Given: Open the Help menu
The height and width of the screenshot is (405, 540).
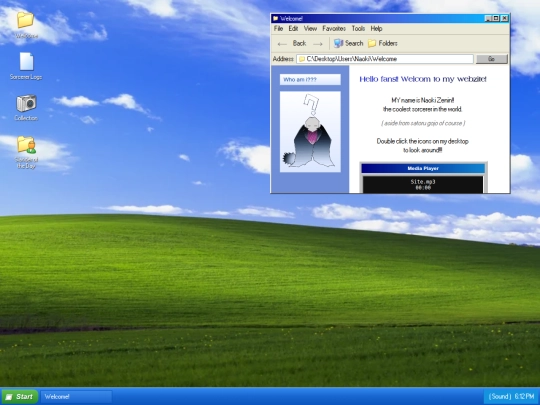Looking at the screenshot, I should click(x=376, y=29).
